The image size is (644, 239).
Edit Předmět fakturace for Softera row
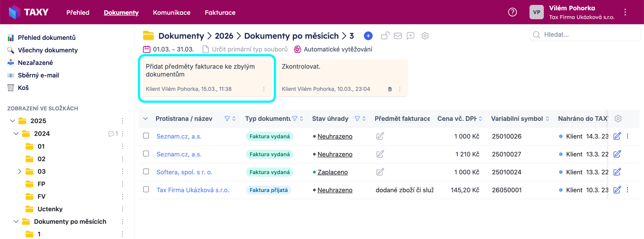(x=380, y=172)
